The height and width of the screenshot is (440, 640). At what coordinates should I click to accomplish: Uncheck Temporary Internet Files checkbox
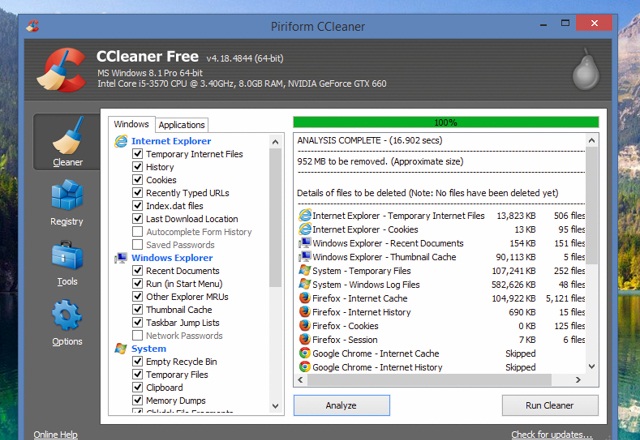138,155
